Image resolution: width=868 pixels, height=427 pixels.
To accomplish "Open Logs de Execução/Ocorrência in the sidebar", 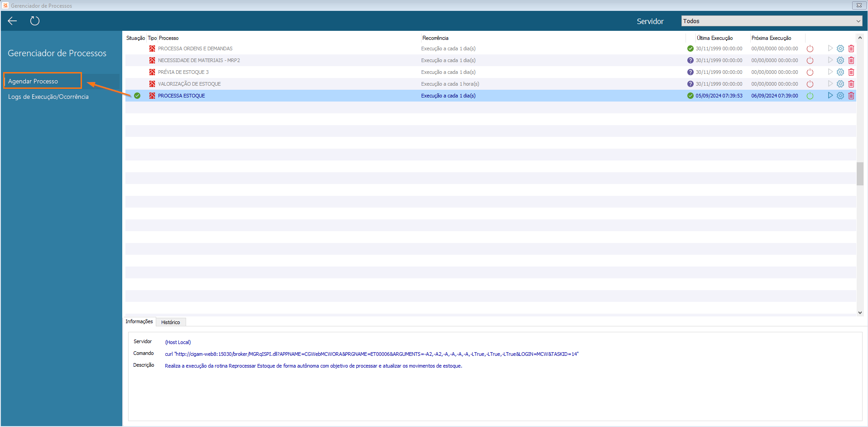I will (x=48, y=97).
